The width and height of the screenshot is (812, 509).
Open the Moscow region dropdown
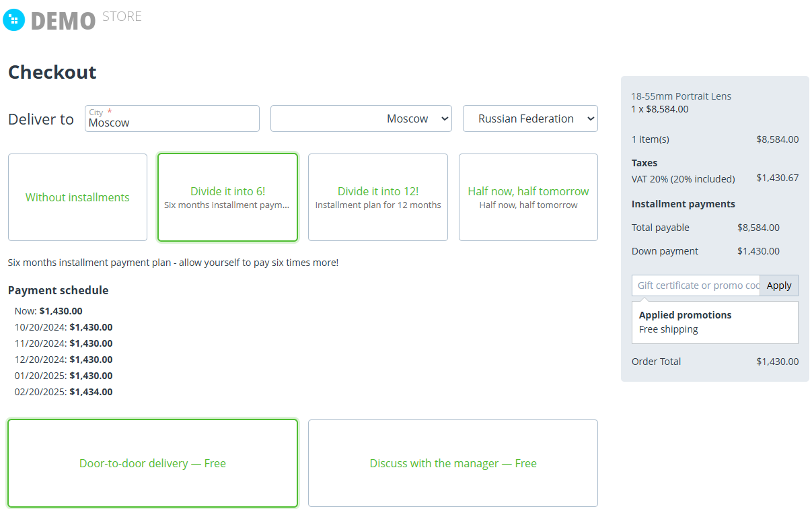(361, 118)
